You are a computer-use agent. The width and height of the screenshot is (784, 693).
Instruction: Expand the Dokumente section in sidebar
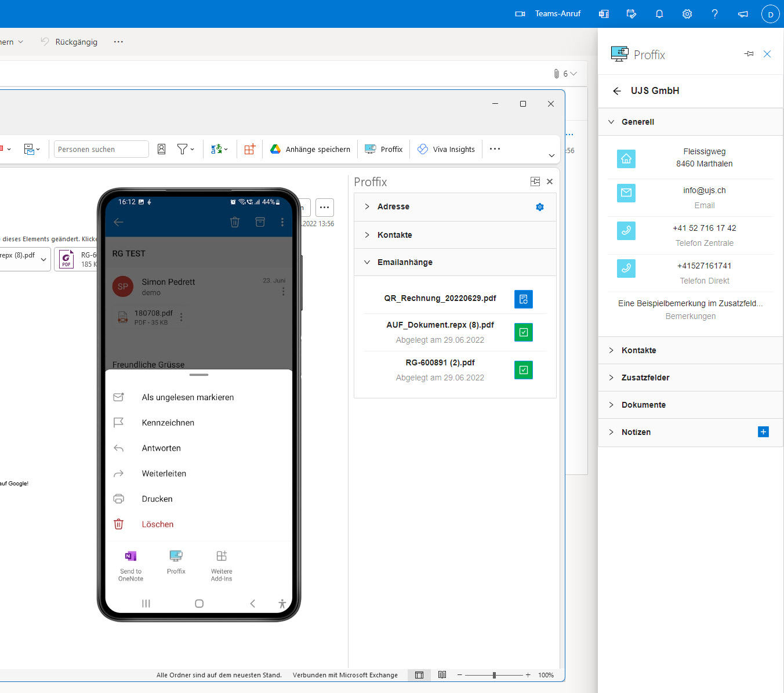pos(643,405)
